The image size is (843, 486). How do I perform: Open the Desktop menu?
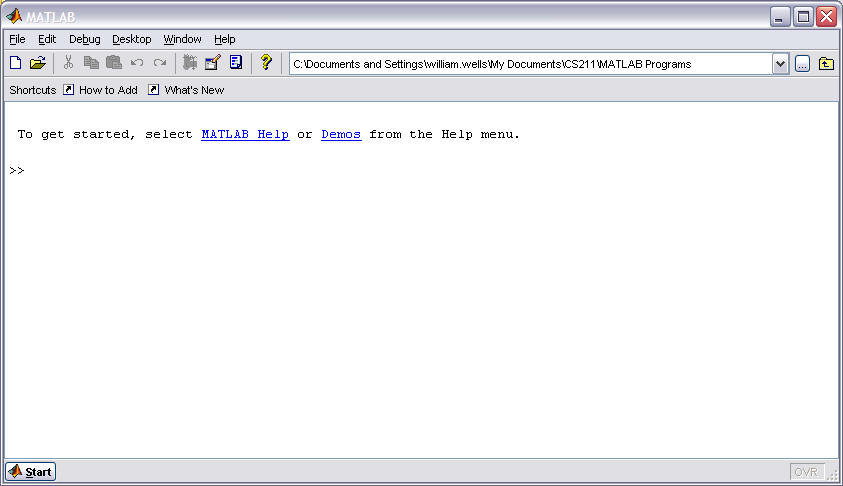(x=132, y=39)
